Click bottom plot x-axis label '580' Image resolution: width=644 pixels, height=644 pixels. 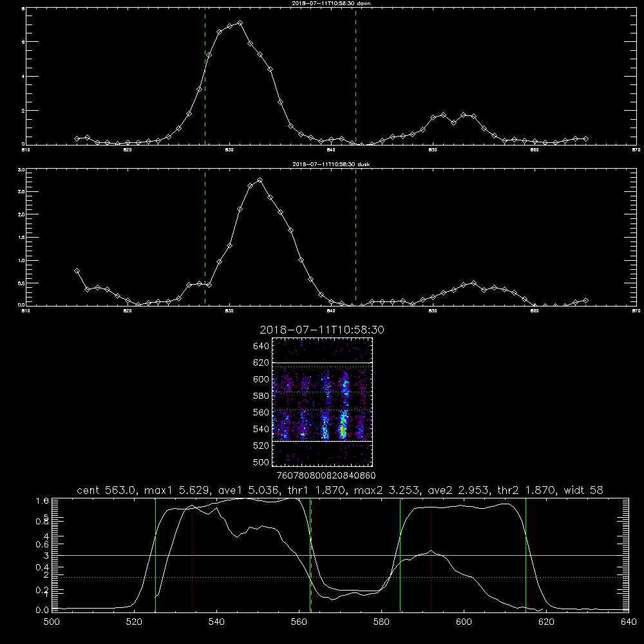381,622
